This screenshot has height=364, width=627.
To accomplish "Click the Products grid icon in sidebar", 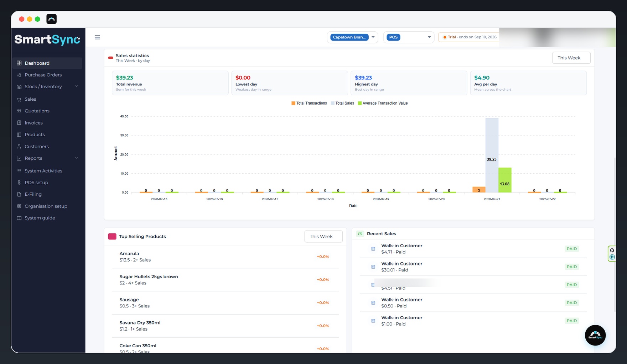I will pyautogui.click(x=19, y=134).
